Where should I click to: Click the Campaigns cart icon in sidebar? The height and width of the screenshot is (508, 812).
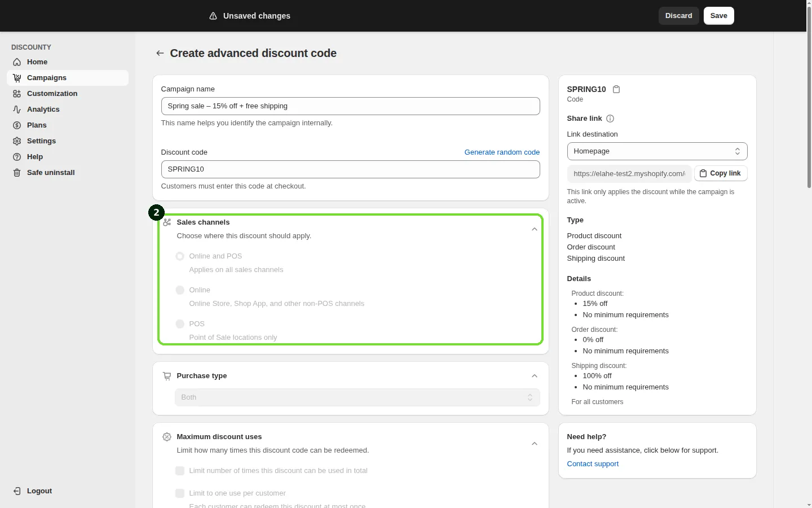tap(17, 78)
